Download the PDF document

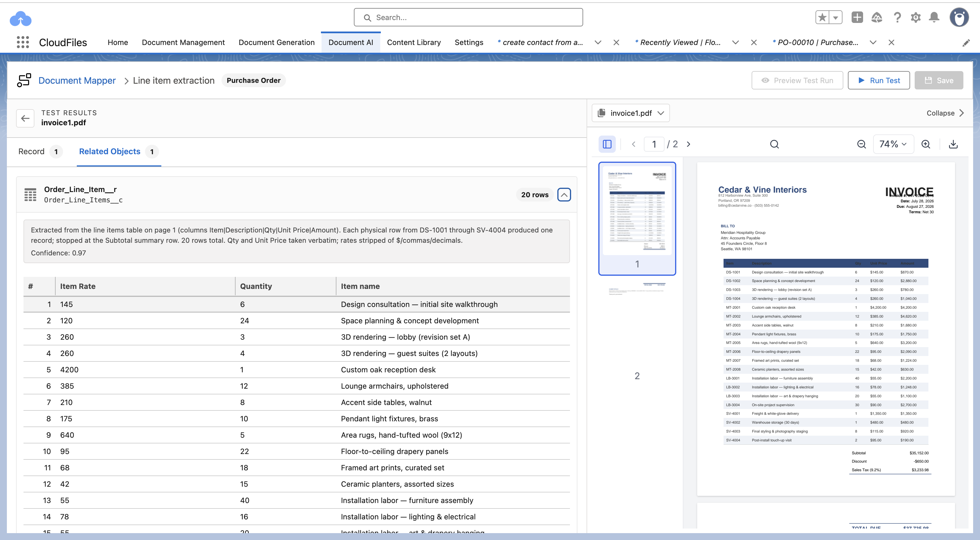click(953, 144)
